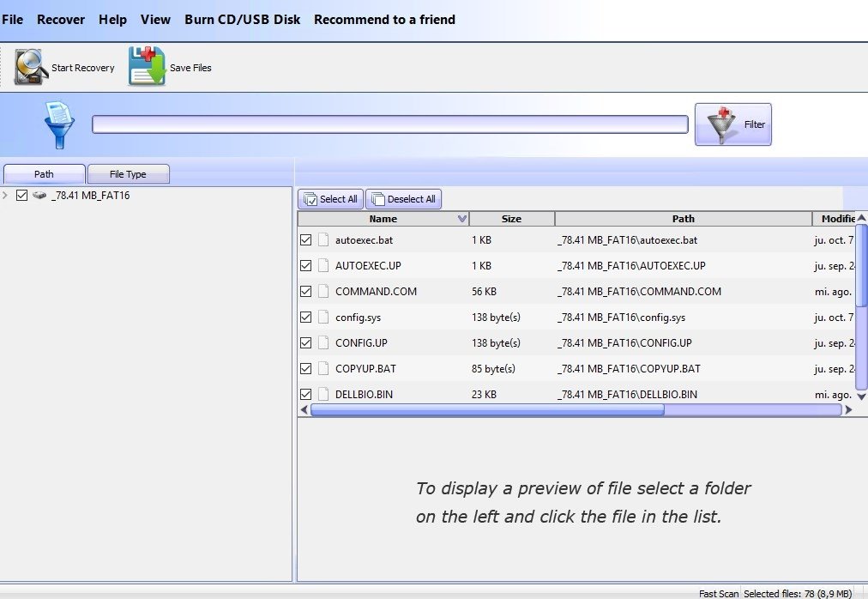Switch to the File Type tab
This screenshot has width=868, height=599.
[129, 174]
